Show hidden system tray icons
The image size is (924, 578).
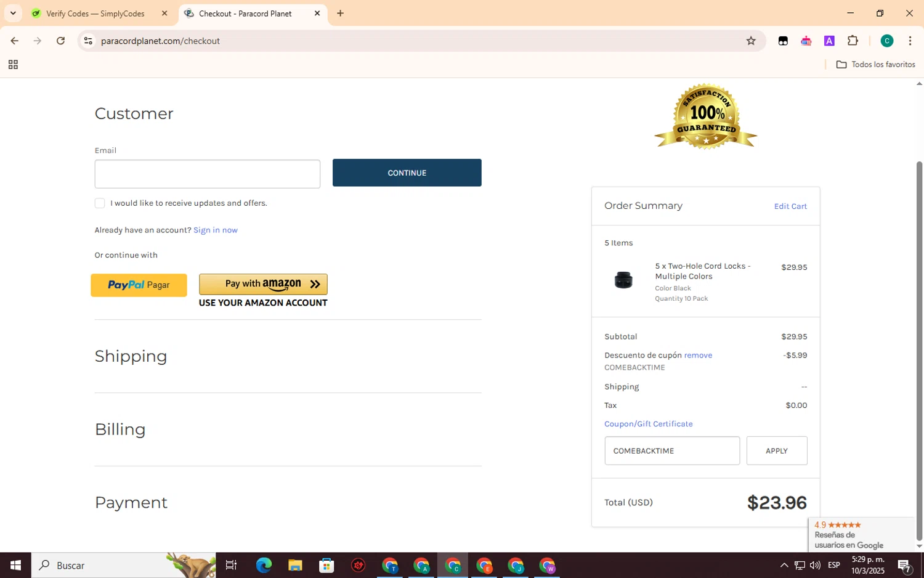[x=784, y=565]
